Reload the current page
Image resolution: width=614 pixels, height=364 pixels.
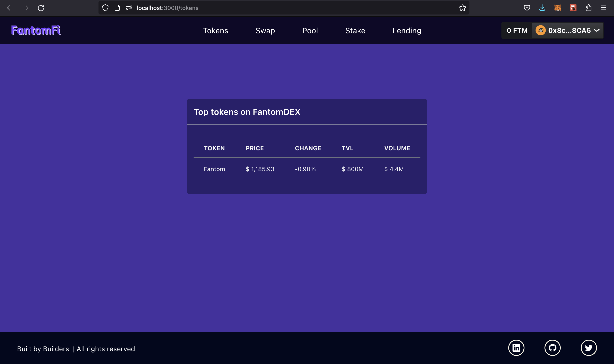41,8
